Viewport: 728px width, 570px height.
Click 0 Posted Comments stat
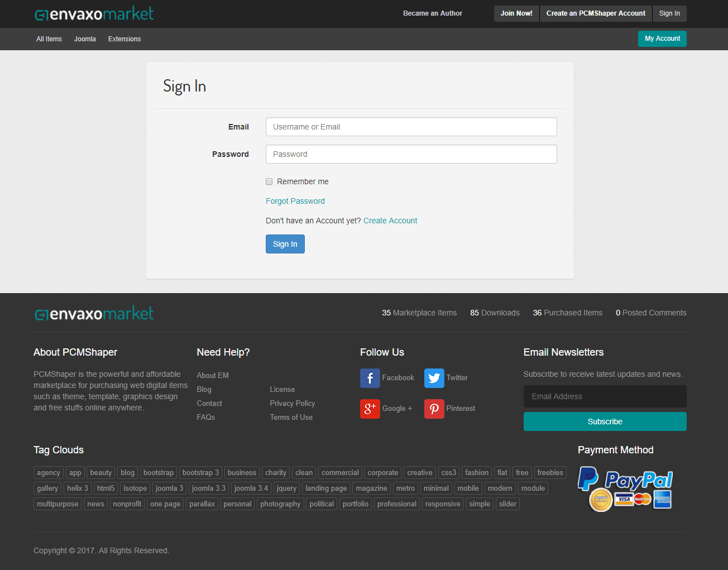pos(651,313)
